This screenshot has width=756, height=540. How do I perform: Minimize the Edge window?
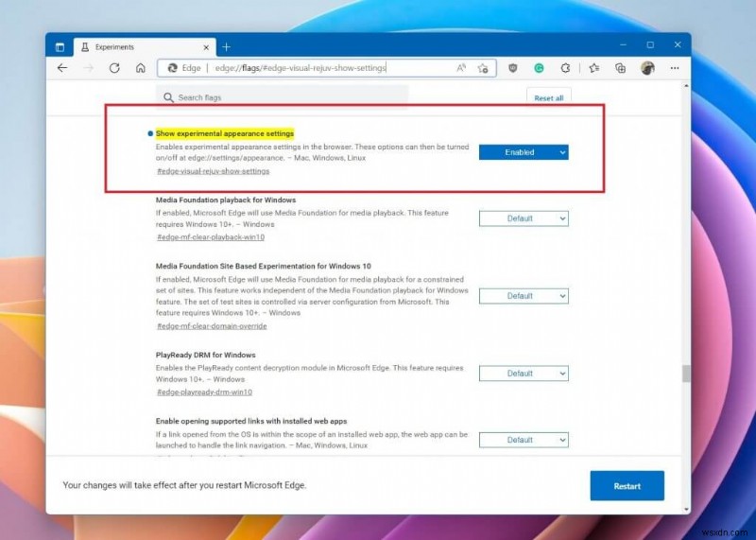pyautogui.click(x=623, y=44)
